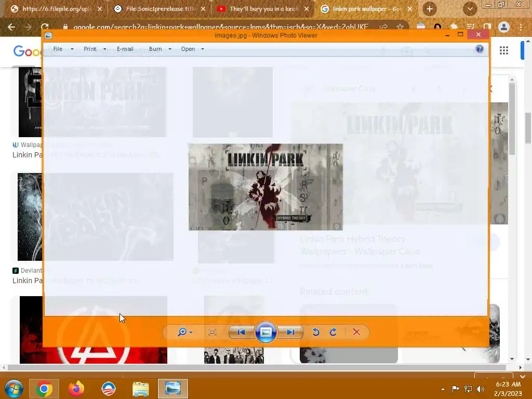Open File Explorer from the taskbar
Screen dimensions: 532x399
(140, 389)
